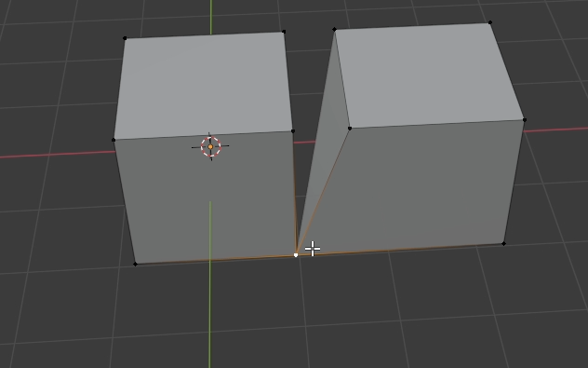
Task: Click the top face of left cube
Action: click(205, 85)
